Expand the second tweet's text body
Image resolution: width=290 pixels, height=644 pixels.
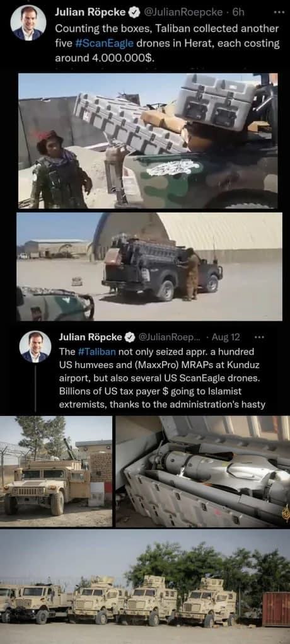[162, 378]
